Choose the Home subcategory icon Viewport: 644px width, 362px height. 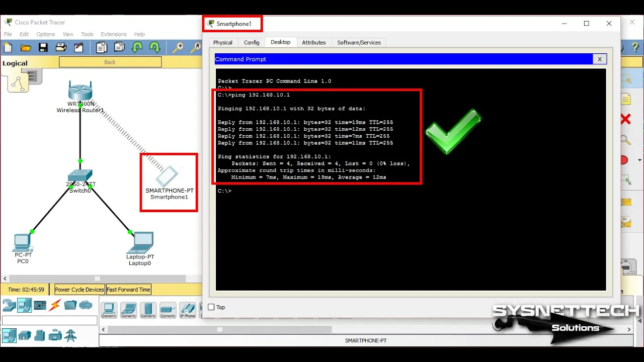click(x=25, y=335)
